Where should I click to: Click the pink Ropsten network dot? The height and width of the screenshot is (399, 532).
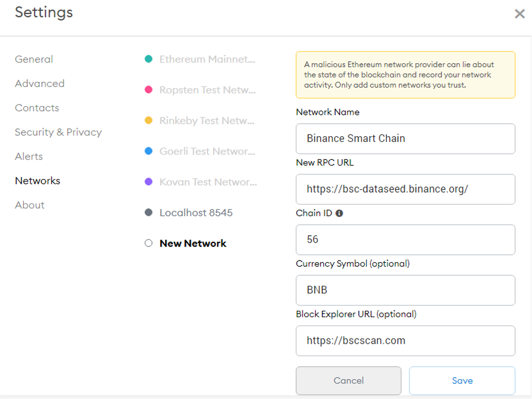[x=149, y=90]
